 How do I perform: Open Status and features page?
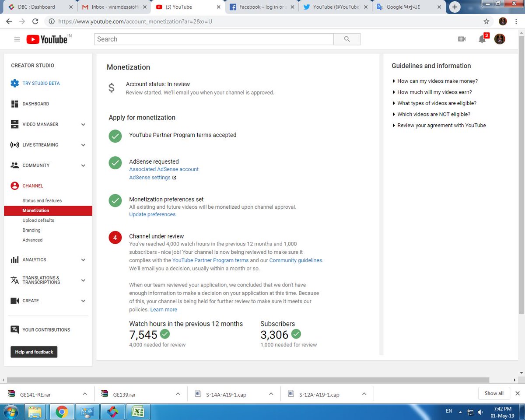42,200
